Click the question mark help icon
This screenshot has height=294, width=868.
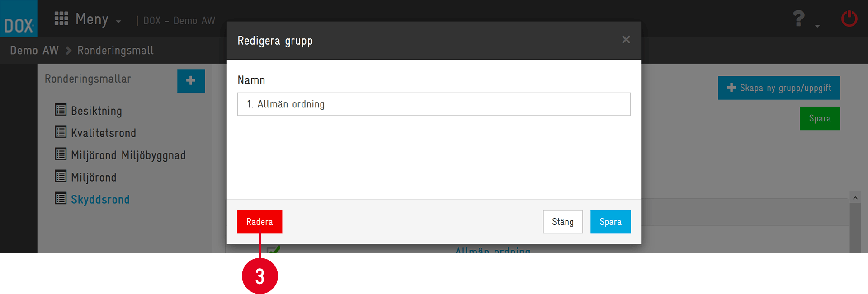(x=799, y=19)
